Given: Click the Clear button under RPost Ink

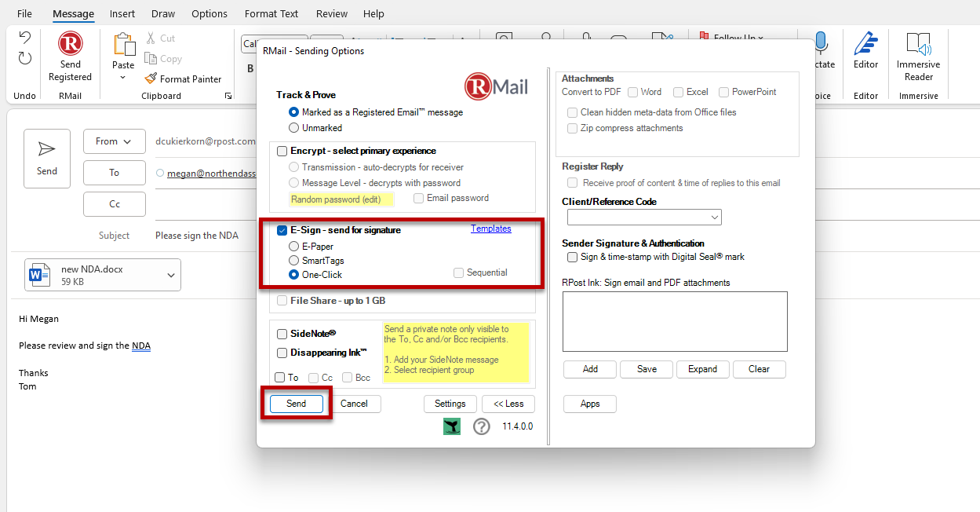Looking at the screenshot, I should click(760, 369).
